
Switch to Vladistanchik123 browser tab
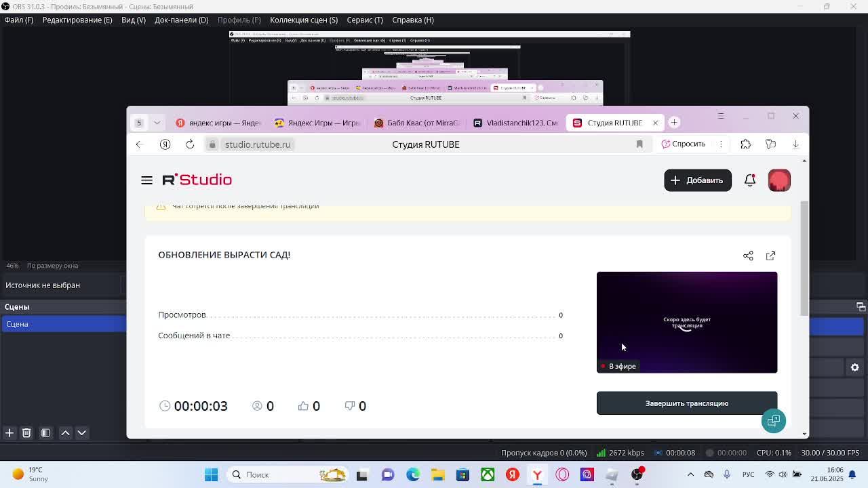point(515,123)
